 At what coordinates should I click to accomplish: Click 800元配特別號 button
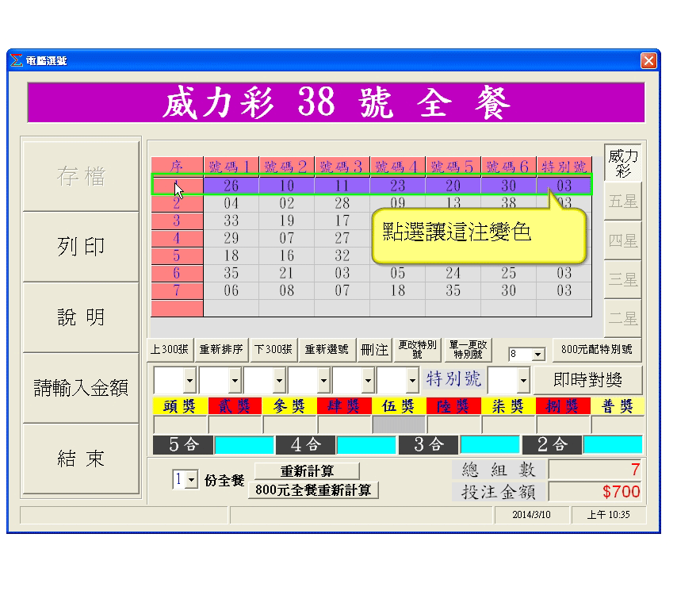pyautogui.click(x=596, y=349)
